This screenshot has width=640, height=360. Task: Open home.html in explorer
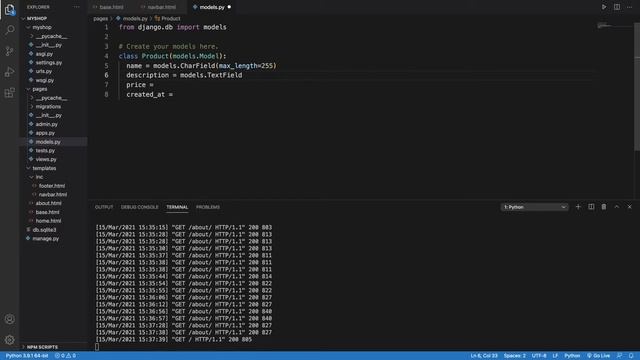[x=48, y=221]
